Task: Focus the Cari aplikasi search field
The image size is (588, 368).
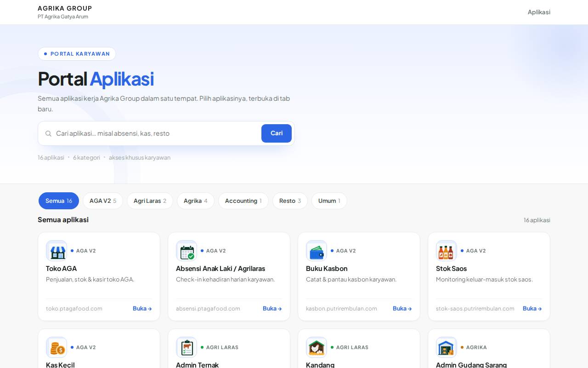Action: (156, 133)
